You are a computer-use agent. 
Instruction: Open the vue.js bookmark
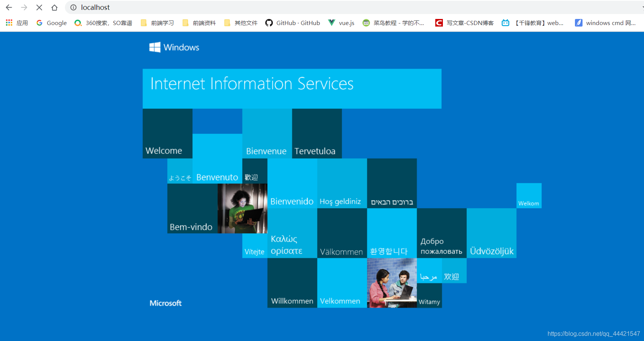341,23
